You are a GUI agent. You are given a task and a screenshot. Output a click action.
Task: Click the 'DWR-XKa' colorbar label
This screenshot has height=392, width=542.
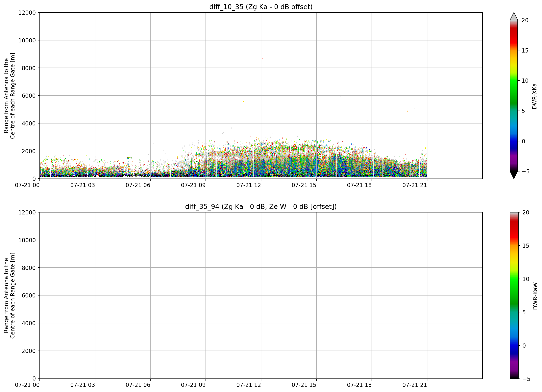pyautogui.click(x=535, y=96)
